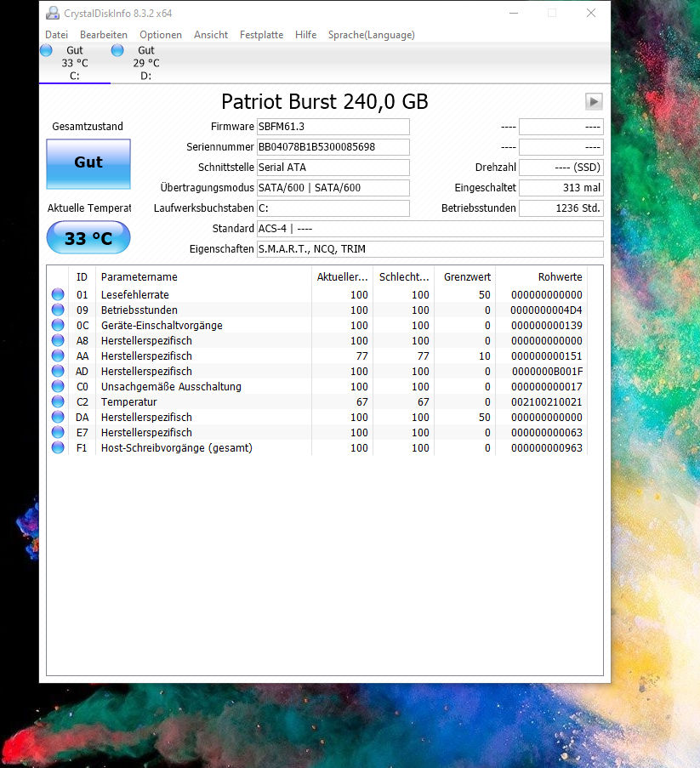Click the status orb for Betriebsstunden attribute row
Image resolution: width=700 pixels, height=768 pixels.
(x=58, y=310)
